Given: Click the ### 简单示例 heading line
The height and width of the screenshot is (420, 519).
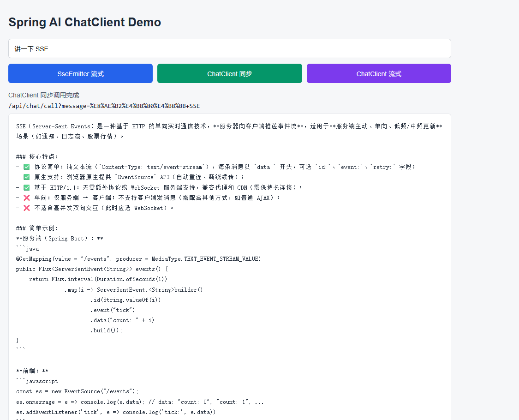Looking at the screenshot, I should point(37,228).
